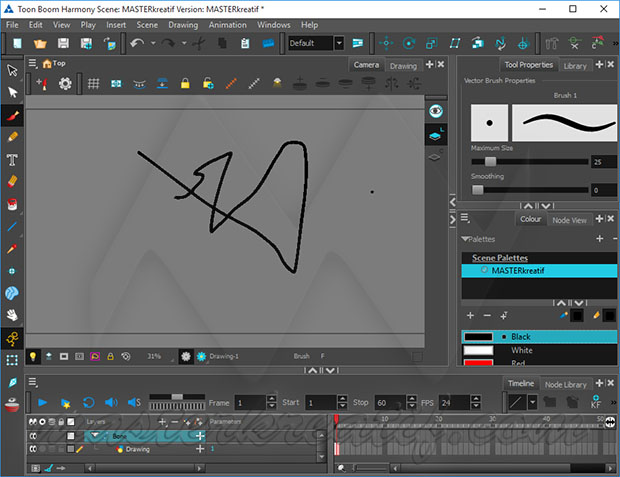The width and height of the screenshot is (620, 477).
Task: Select the Hand pan tool
Action: [12, 315]
